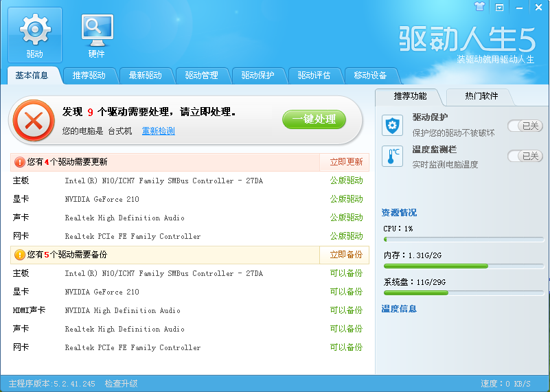Screen dimensions: 550x392
Task: Open the 驱动 gear icon section
Action: click(35, 35)
